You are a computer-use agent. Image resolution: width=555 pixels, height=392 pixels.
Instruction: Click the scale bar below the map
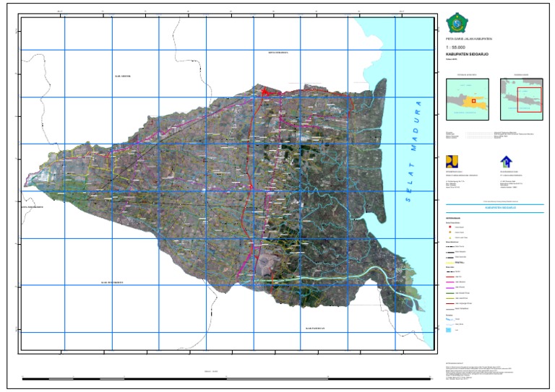[217, 378]
